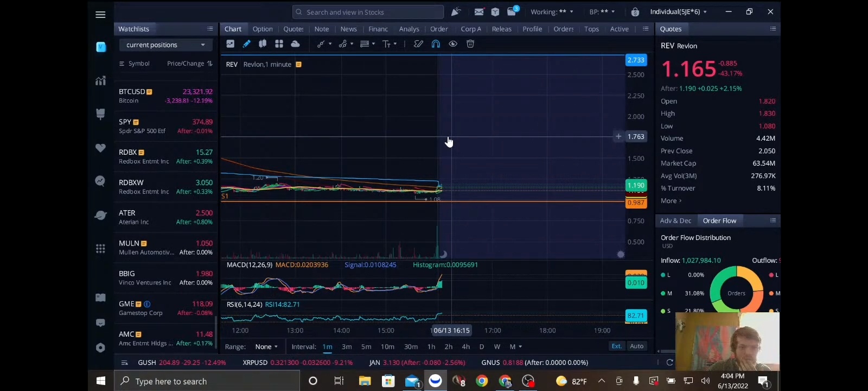868x391 pixels.
Task: Select the chart type icon in toolbar
Action: (231, 44)
